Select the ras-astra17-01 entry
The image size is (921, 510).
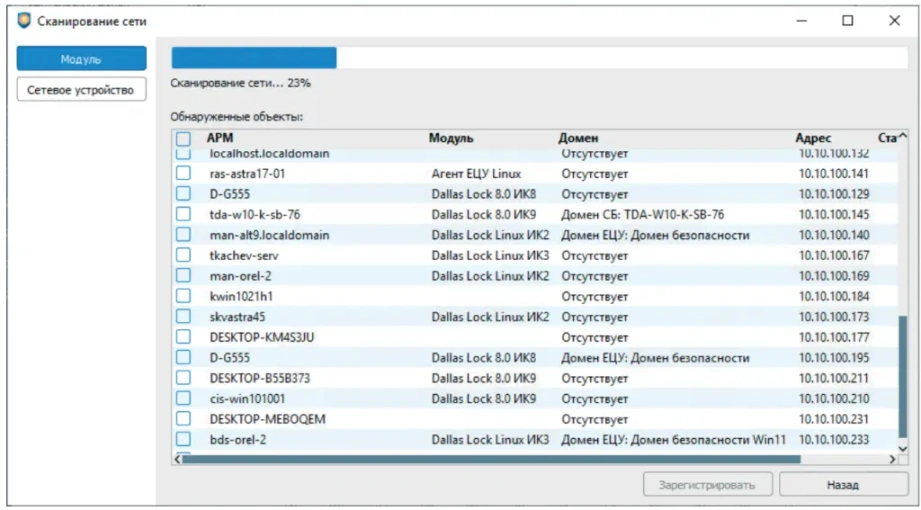click(x=247, y=174)
